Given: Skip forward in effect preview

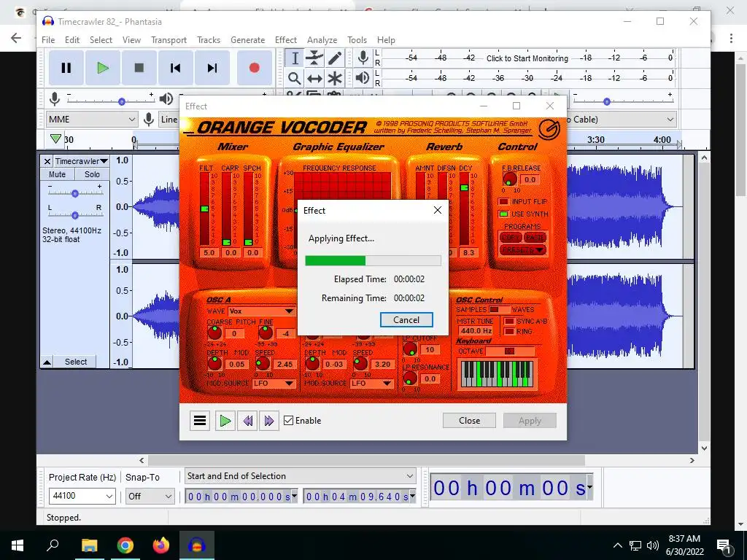Looking at the screenshot, I should point(268,421).
